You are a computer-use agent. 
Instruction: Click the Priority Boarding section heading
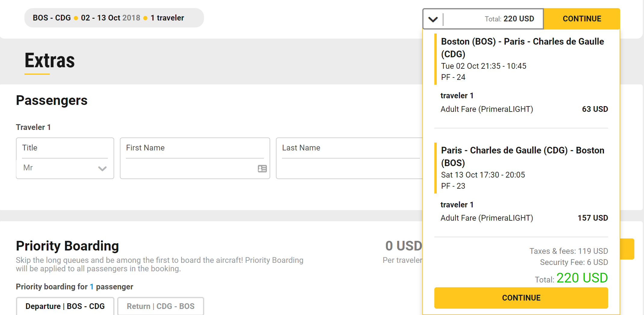(67, 246)
